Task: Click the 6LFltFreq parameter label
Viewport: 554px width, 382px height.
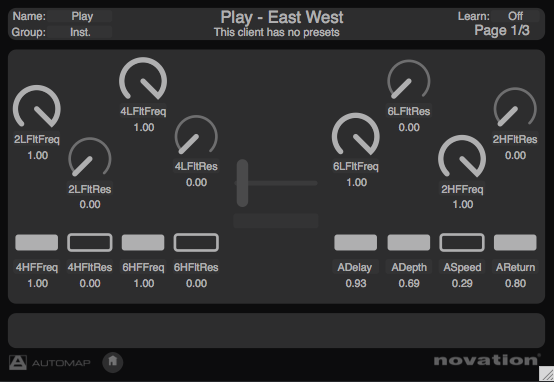Action: [x=356, y=166]
